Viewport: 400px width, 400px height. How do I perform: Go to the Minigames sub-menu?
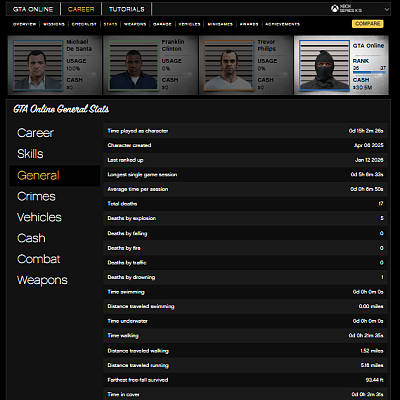220,24
